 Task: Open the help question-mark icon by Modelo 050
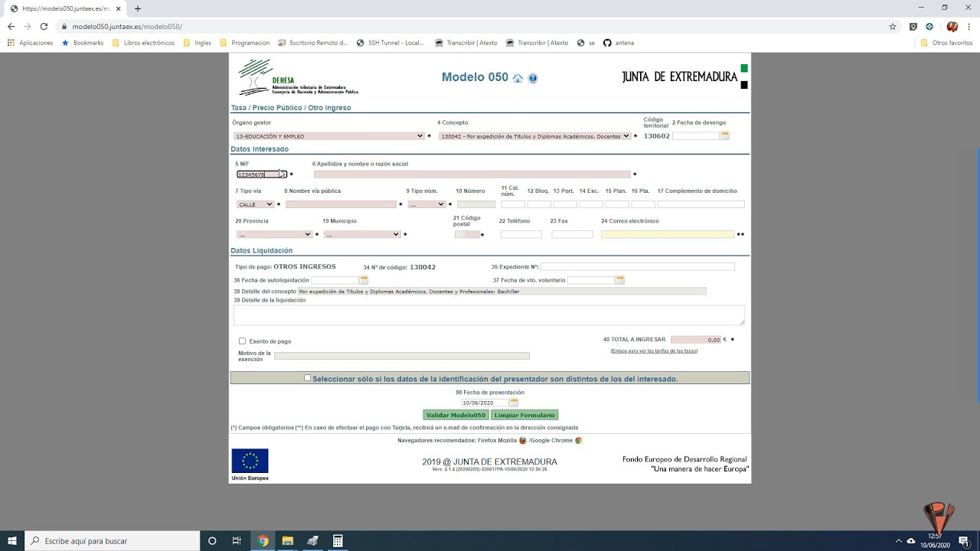533,78
